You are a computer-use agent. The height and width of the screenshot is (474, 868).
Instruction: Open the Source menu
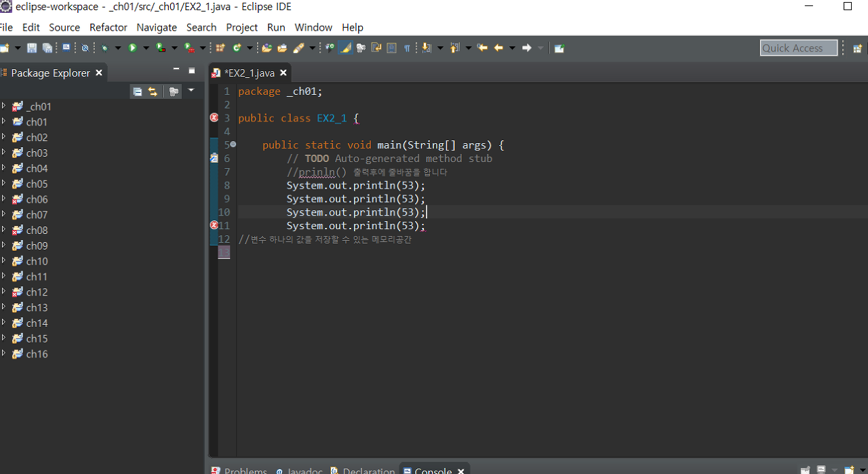(x=64, y=27)
